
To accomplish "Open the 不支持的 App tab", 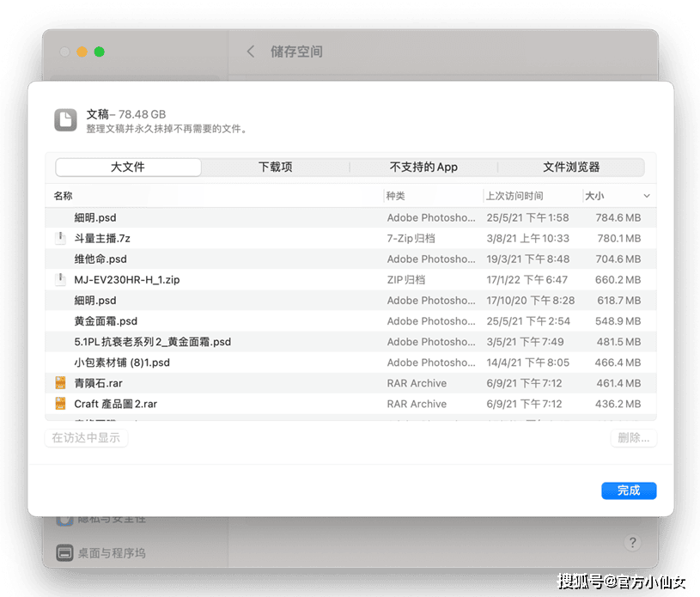I will (x=423, y=167).
